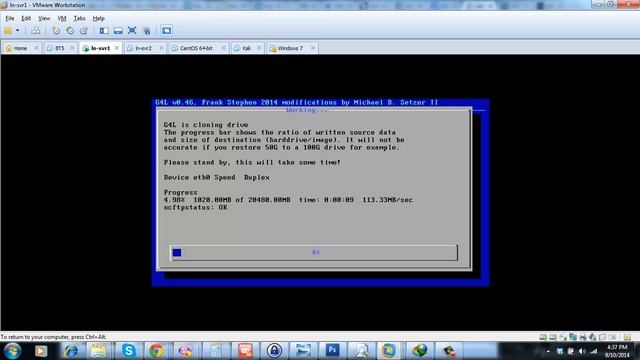Click the system clock showing 4:37 PM
This screenshot has height=360, width=640.
click(x=617, y=351)
